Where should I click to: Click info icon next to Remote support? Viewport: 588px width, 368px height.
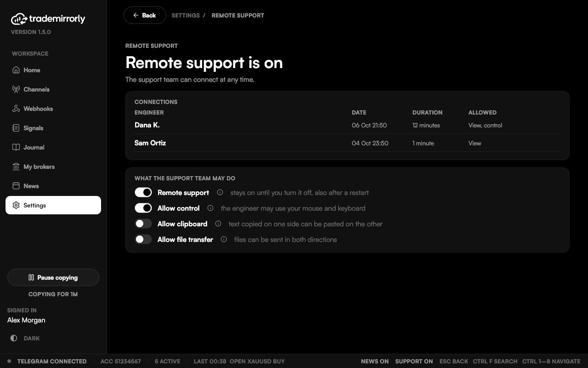click(x=220, y=192)
